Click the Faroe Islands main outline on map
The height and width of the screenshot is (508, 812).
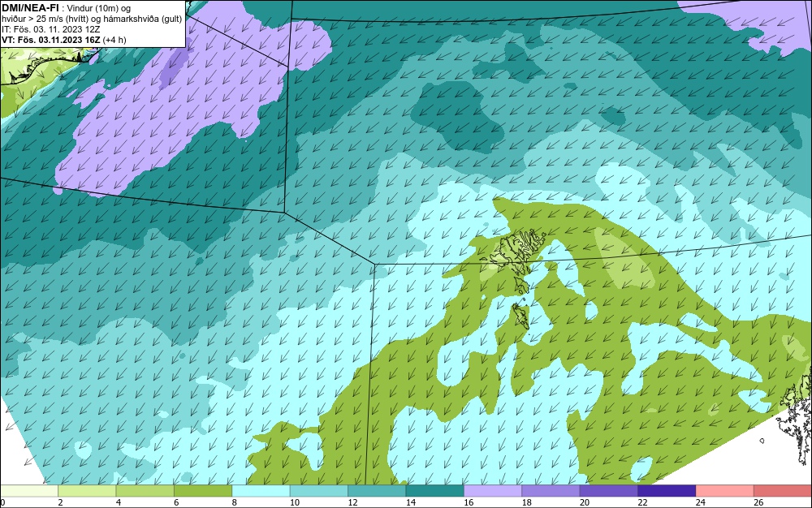[515, 253]
